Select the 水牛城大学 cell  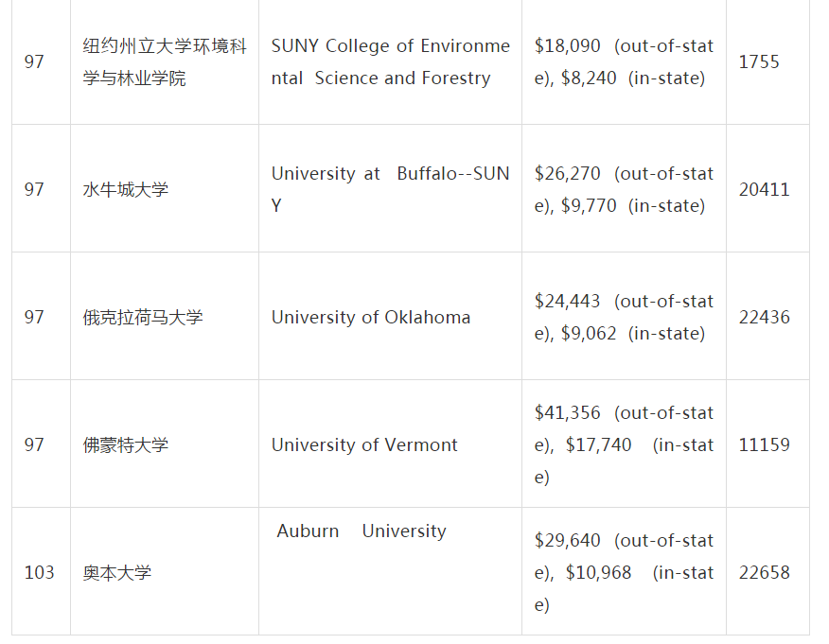point(126,190)
